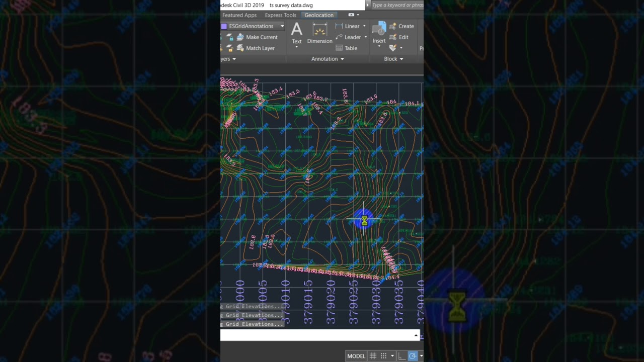Click arrow left of search box
This screenshot has height=362, width=644.
click(368, 5)
